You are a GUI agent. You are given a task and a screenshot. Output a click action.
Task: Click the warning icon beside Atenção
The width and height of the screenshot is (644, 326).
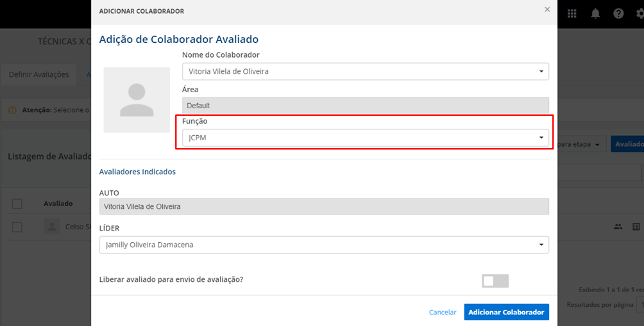(x=12, y=110)
